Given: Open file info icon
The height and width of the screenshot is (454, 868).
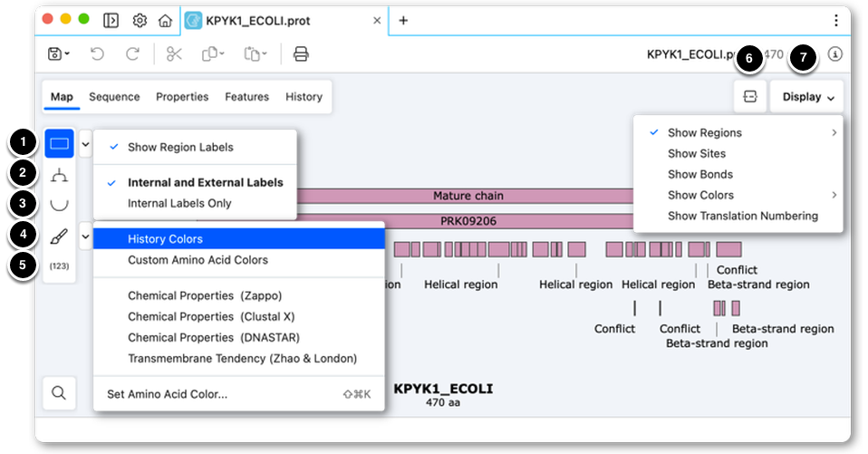Looking at the screenshot, I should (x=834, y=53).
